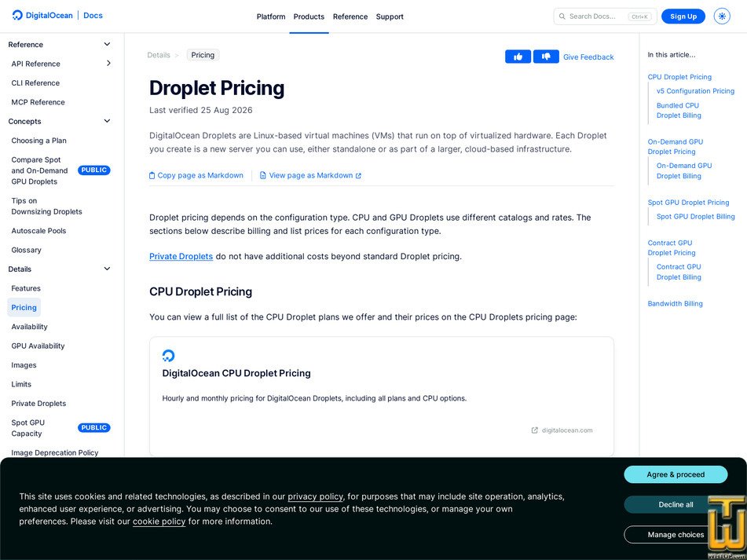
Task: Open the Support menu
Action: coord(390,16)
